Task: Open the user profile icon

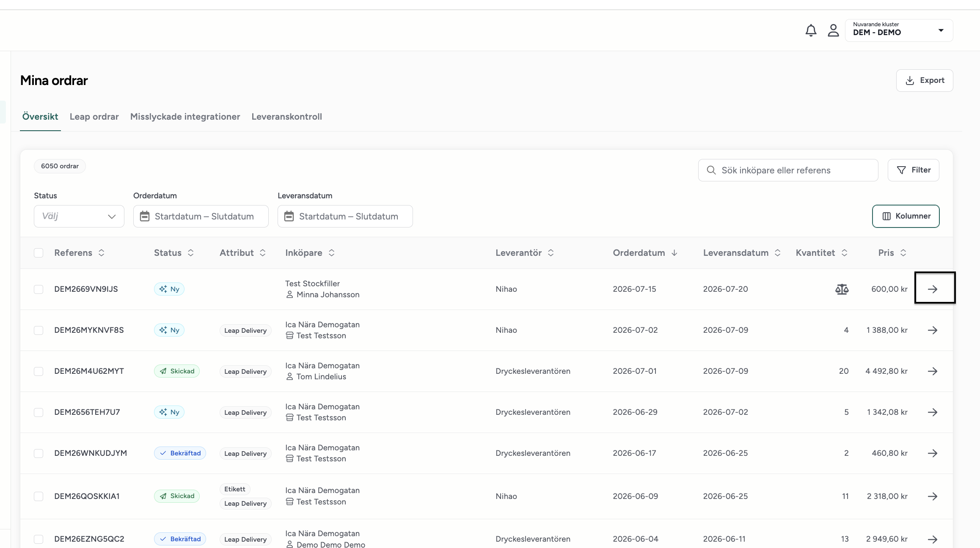Action: pos(833,30)
